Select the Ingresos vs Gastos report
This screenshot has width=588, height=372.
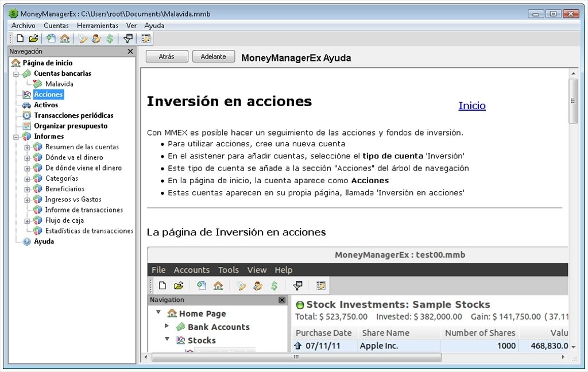click(73, 199)
